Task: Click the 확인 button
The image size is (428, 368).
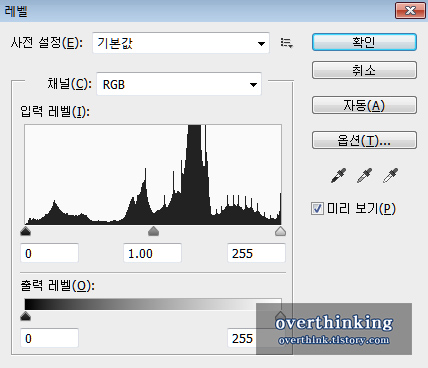Action: tap(364, 42)
